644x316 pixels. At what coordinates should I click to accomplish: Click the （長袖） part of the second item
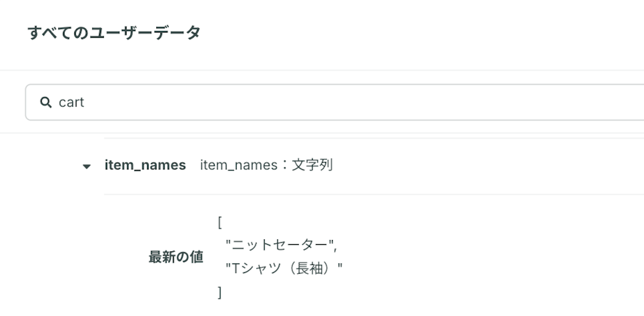[x=310, y=268]
